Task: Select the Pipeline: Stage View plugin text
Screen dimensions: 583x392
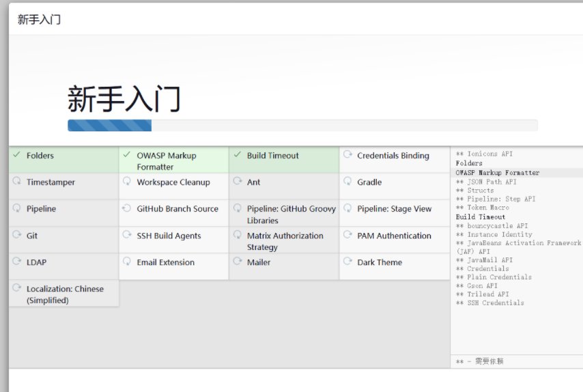Action: click(x=394, y=209)
